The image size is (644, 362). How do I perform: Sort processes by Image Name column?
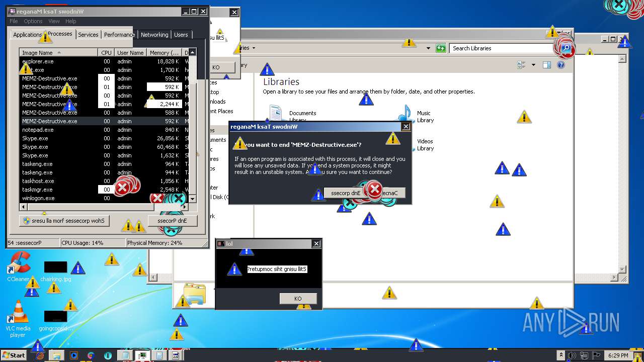pyautogui.click(x=58, y=52)
